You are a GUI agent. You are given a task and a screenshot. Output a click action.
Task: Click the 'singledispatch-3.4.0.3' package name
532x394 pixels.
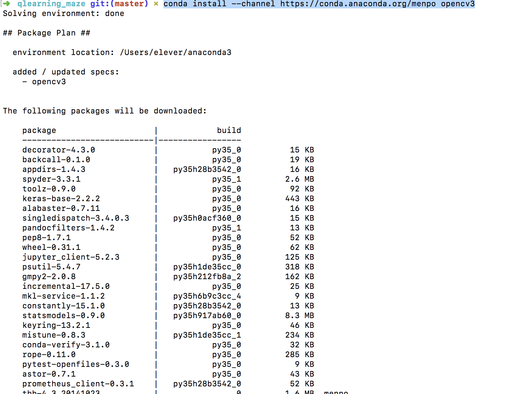click(x=76, y=218)
